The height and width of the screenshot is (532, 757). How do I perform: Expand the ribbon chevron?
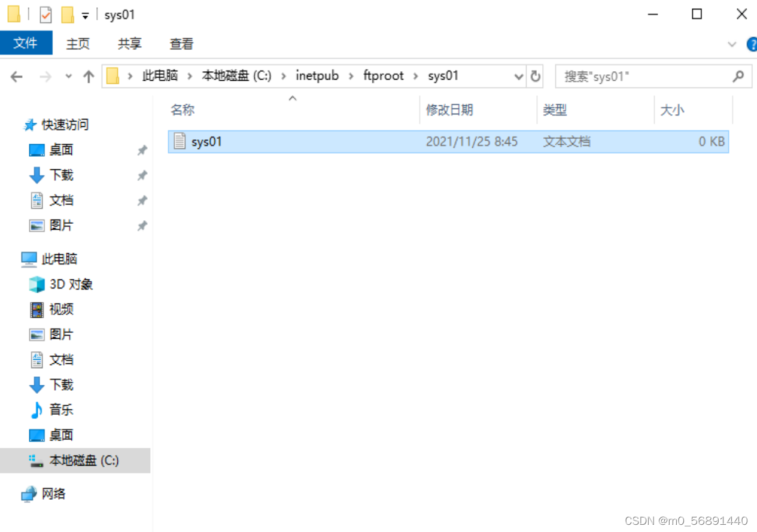[732, 44]
